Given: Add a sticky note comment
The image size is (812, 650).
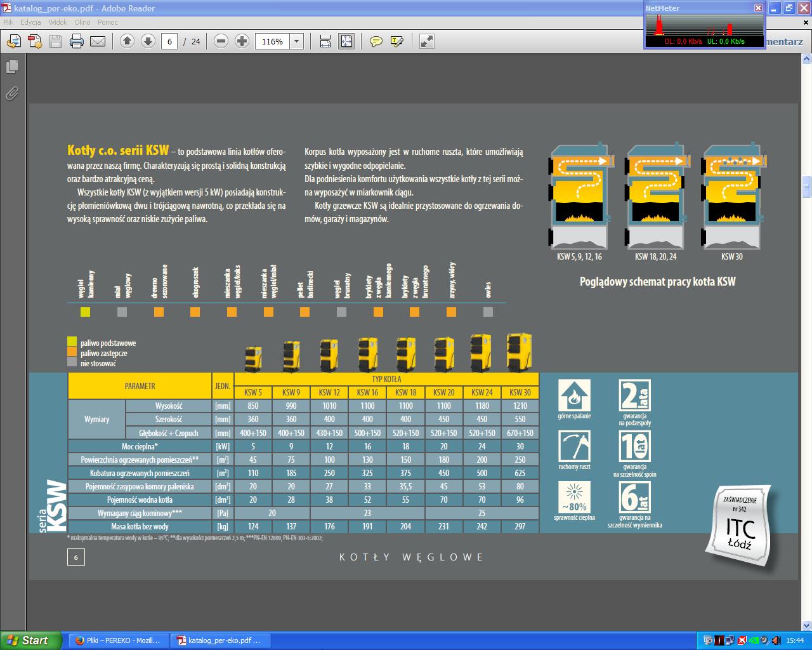Looking at the screenshot, I should 376,41.
